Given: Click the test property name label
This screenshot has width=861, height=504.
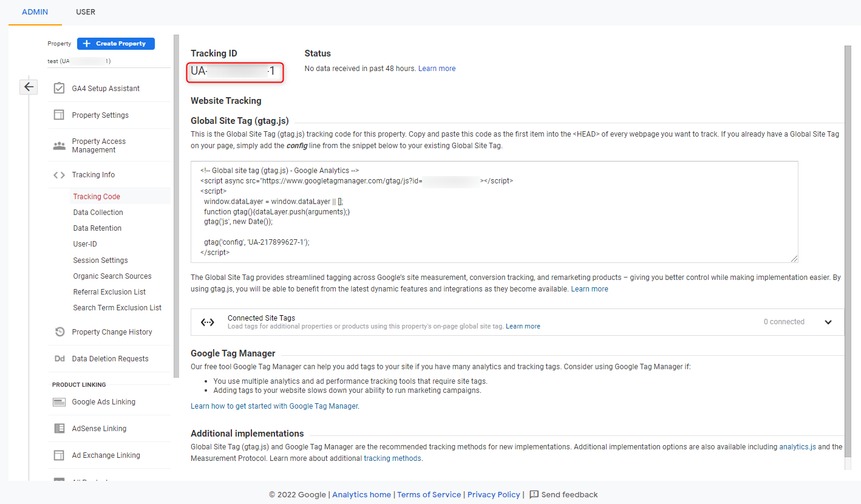Looking at the screenshot, I should (79, 61).
